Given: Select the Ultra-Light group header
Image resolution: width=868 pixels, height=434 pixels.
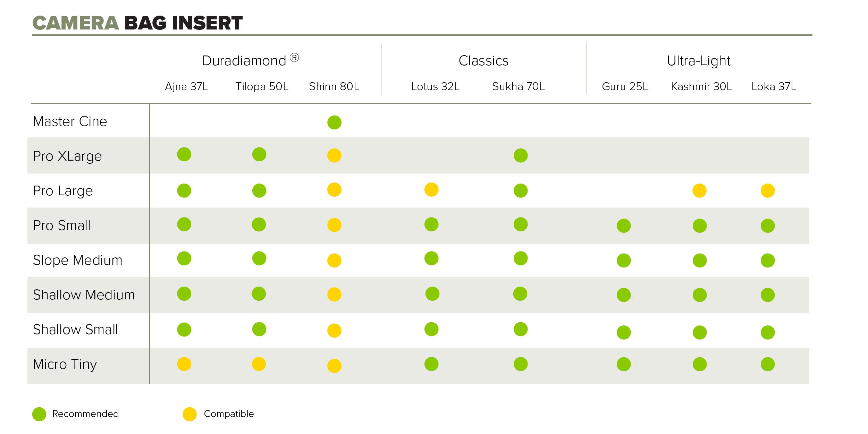Looking at the screenshot, I should [698, 61].
